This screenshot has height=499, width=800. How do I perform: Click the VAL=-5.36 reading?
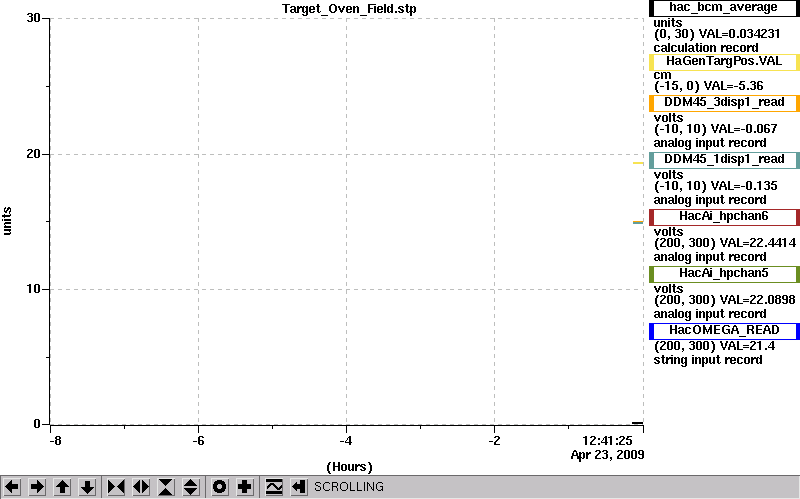click(x=735, y=86)
